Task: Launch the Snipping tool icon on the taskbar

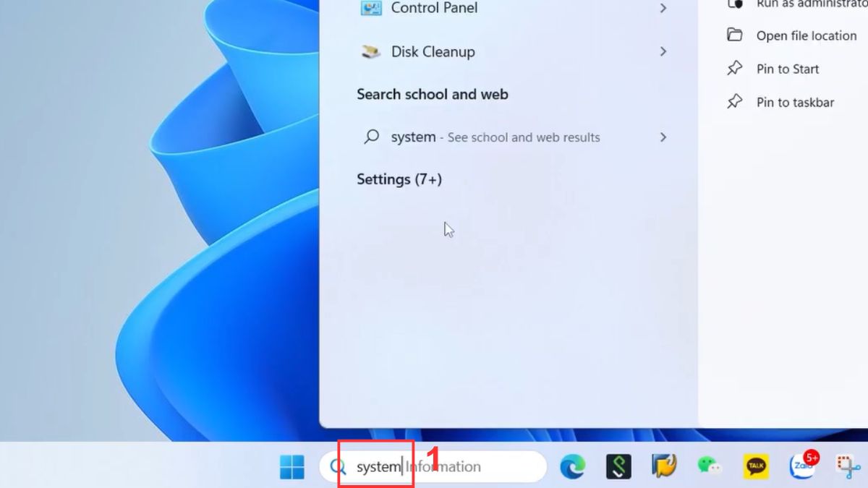Action: [x=845, y=466]
